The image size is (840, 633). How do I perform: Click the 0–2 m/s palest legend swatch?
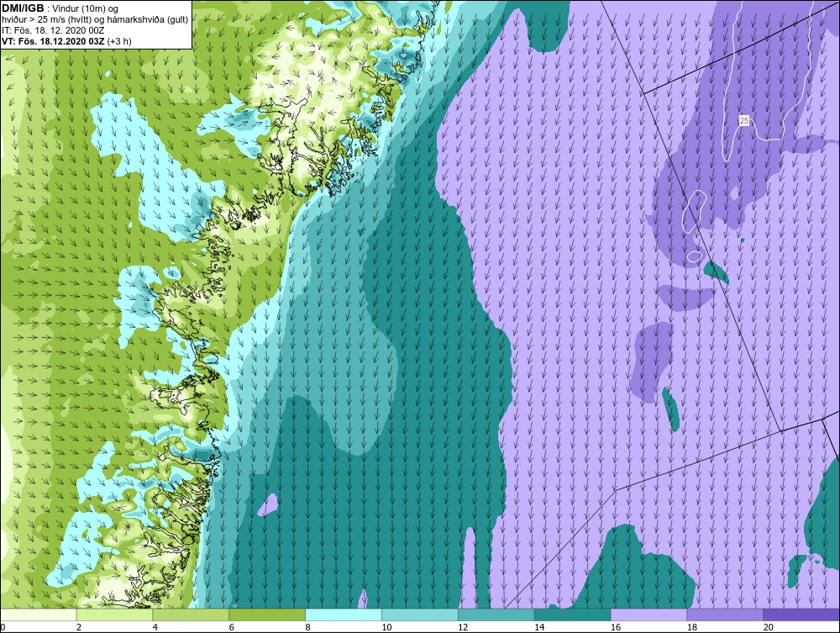pos(39,615)
